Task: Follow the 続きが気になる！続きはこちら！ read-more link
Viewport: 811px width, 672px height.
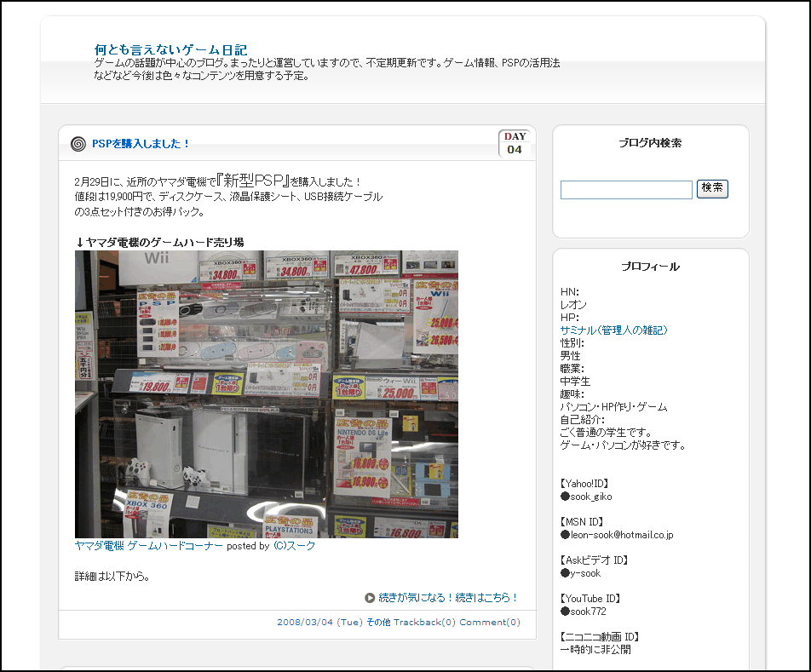Action: [448, 598]
